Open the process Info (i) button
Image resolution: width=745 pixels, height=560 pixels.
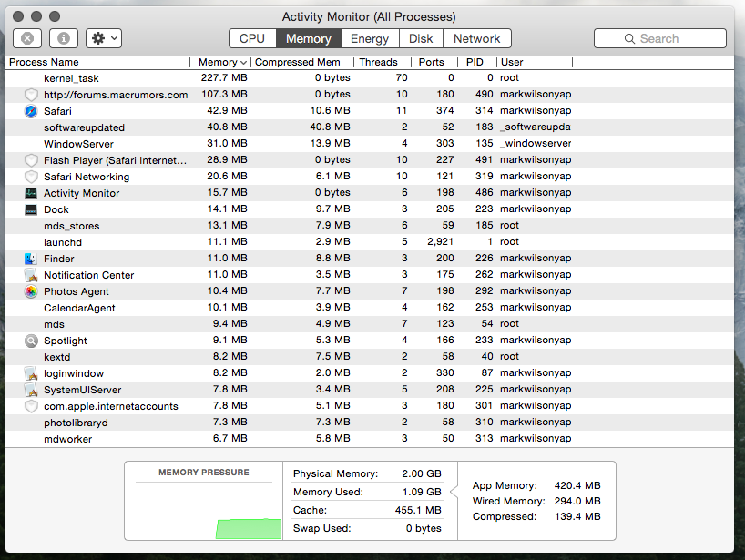click(x=64, y=38)
